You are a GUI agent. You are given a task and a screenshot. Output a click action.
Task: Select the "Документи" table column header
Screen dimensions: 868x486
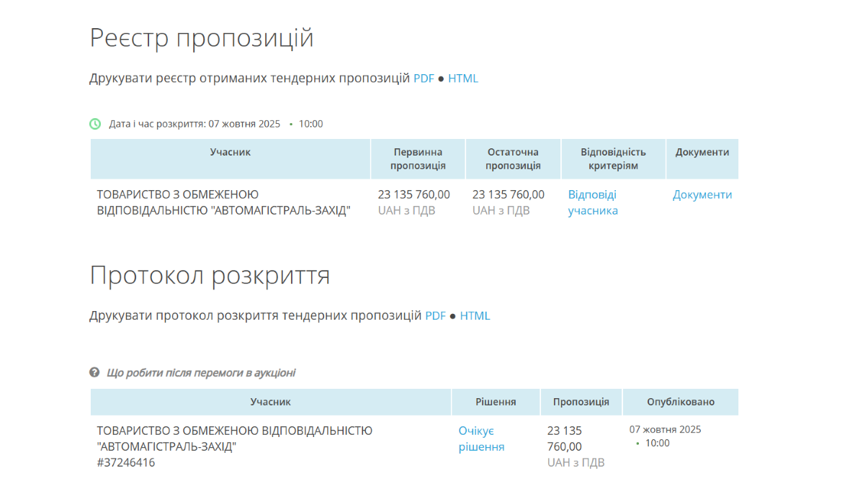702,152
